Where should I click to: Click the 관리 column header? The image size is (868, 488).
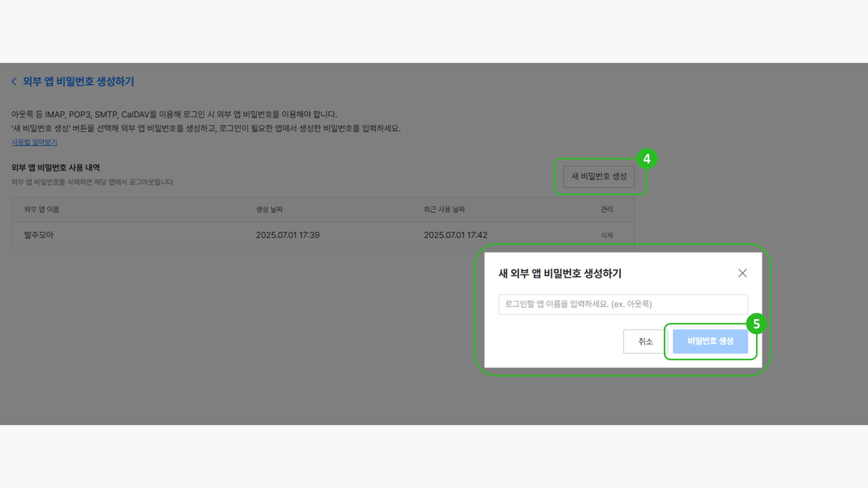607,210
